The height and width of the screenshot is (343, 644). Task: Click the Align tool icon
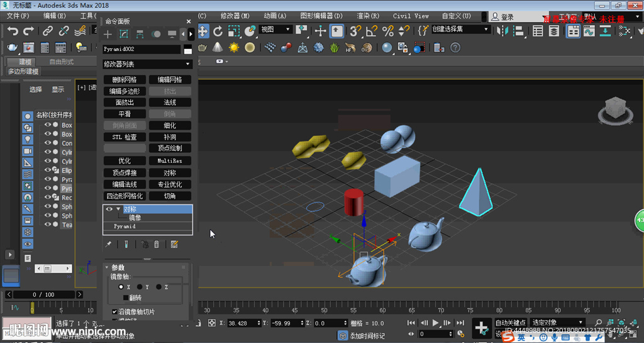[519, 31]
